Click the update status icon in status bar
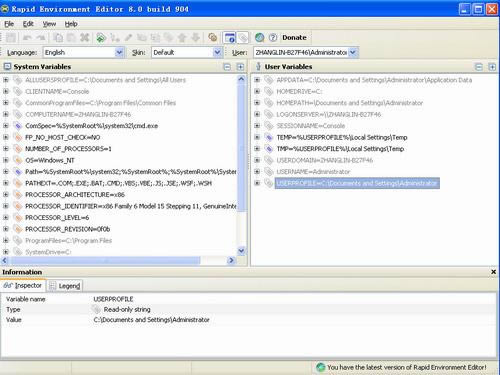500x375 pixels. tap(321, 367)
